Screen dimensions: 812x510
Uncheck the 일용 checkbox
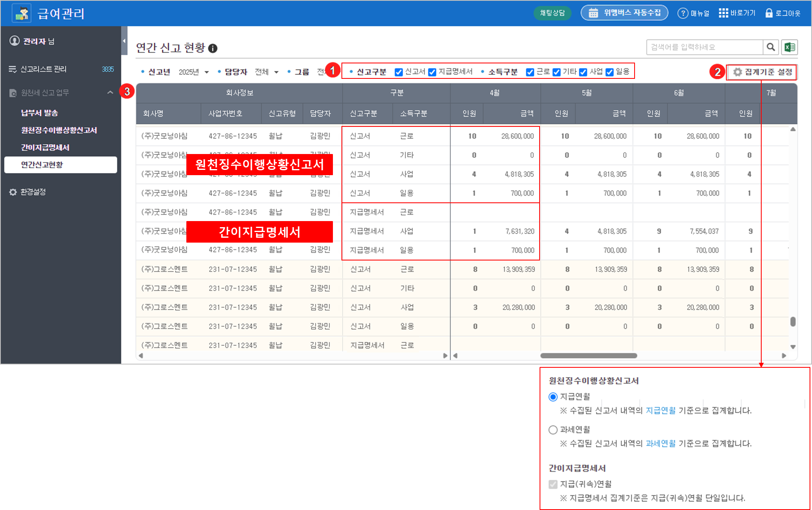pos(609,72)
